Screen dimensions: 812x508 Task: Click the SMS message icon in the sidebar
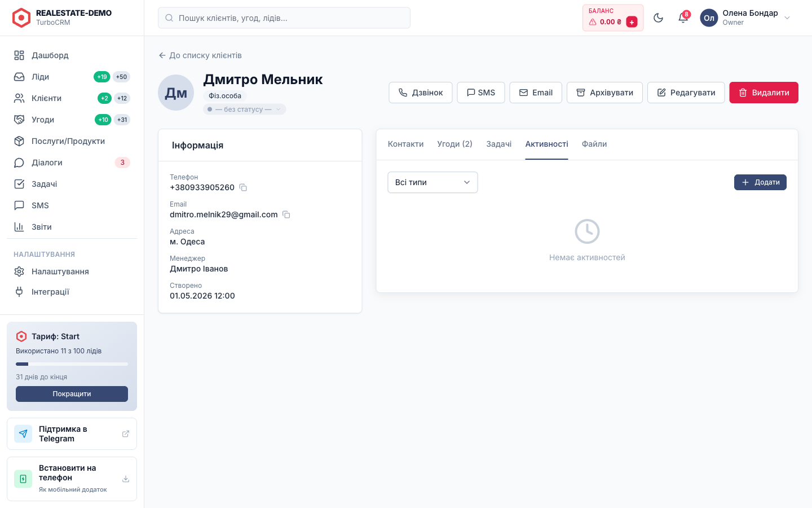[19, 205]
